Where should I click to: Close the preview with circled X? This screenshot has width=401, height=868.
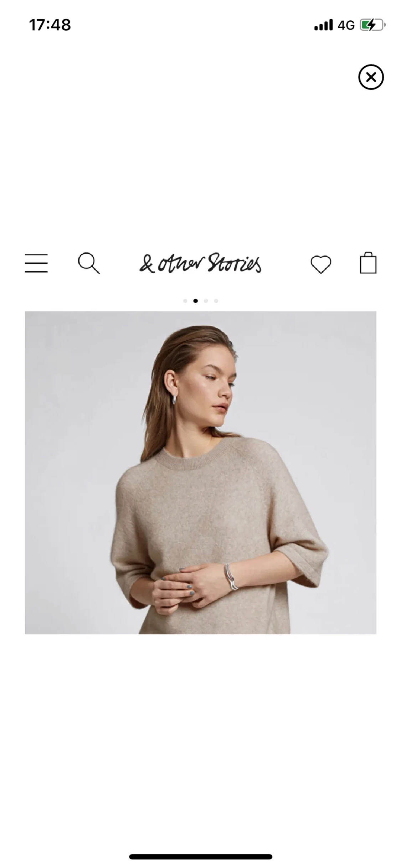coord(371,77)
